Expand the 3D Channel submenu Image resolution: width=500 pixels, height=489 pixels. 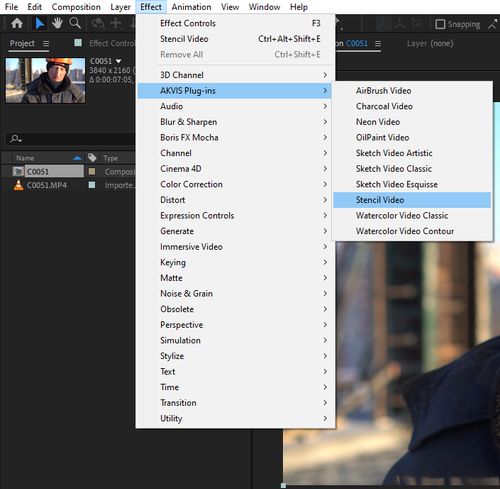235,75
